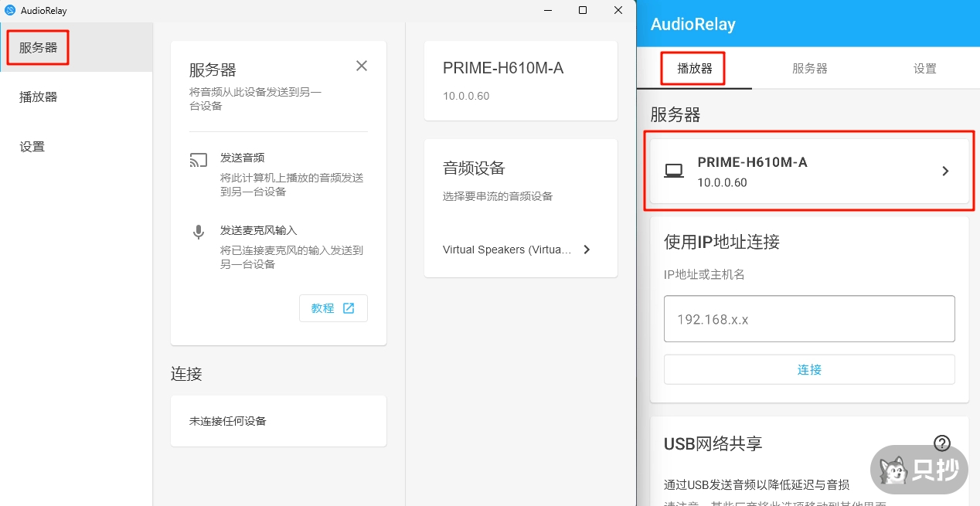Expand the Virtual Speakers audio device chevron

[587, 250]
